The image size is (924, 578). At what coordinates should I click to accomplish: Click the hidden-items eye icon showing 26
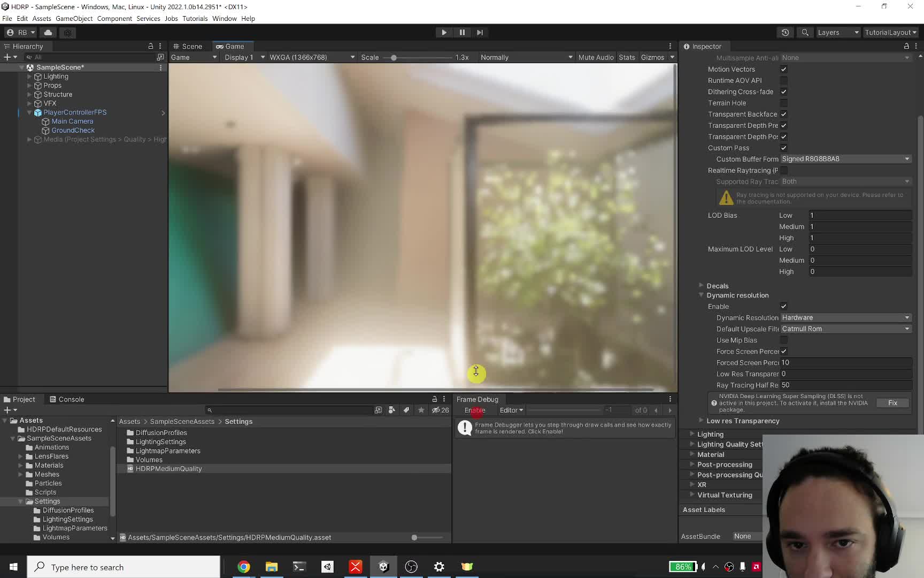click(x=437, y=410)
